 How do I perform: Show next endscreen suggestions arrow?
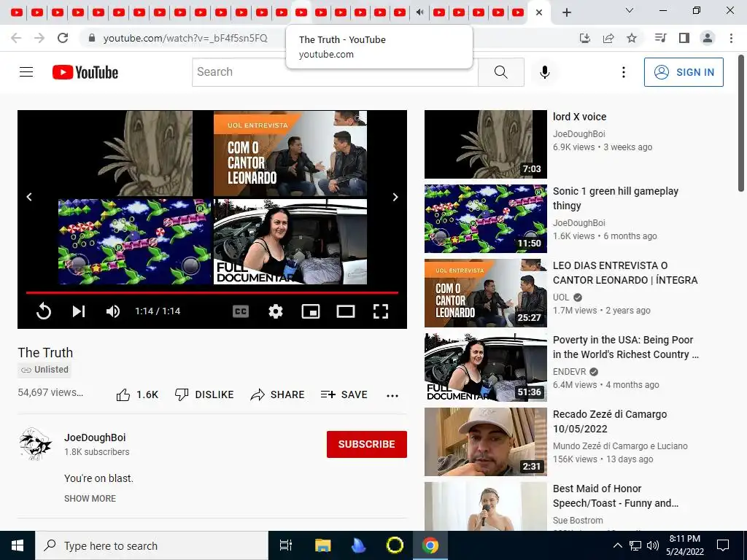[x=395, y=197]
